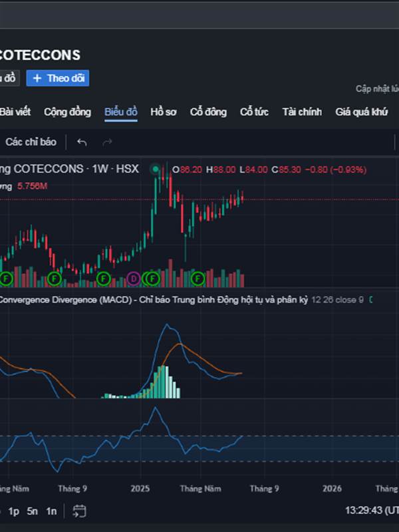Select the Biểu đồ tab
Viewport: 399px width, 532px height.
click(121, 112)
